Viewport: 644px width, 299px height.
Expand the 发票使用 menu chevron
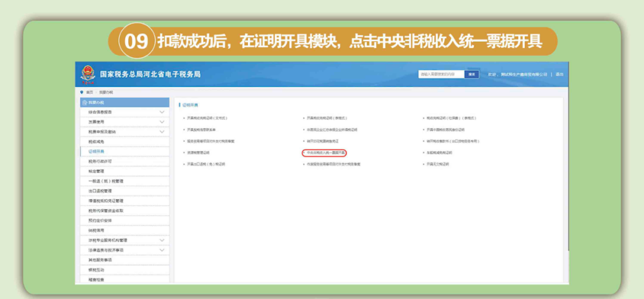pyautogui.click(x=162, y=122)
